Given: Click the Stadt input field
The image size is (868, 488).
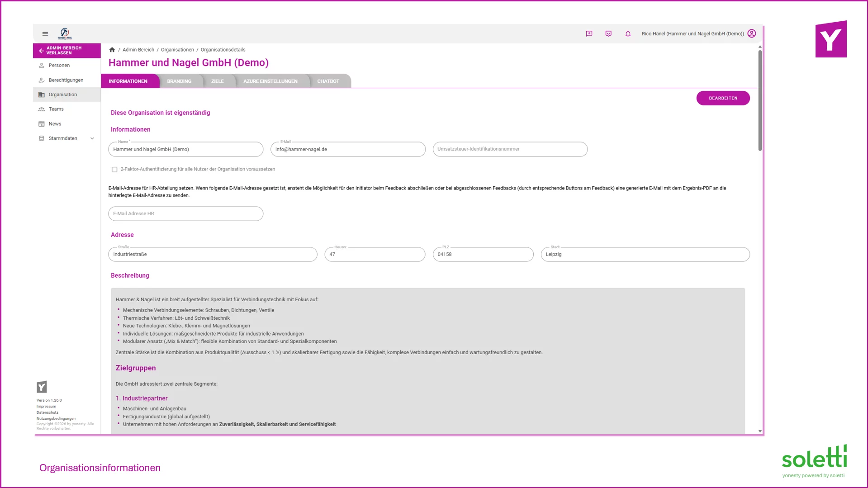Looking at the screenshot, I should tap(645, 254).
